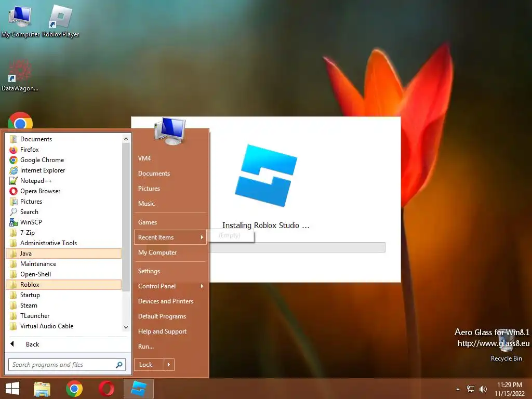Screen dimensions: 532x399
Task: Open shutdown options arrow beside Lock
Action: point(169,365)
